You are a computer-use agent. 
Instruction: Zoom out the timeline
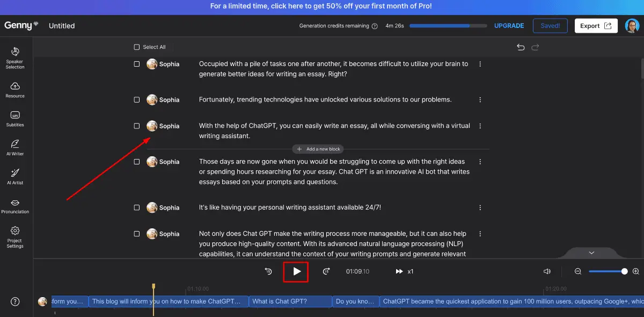(578, 271)
